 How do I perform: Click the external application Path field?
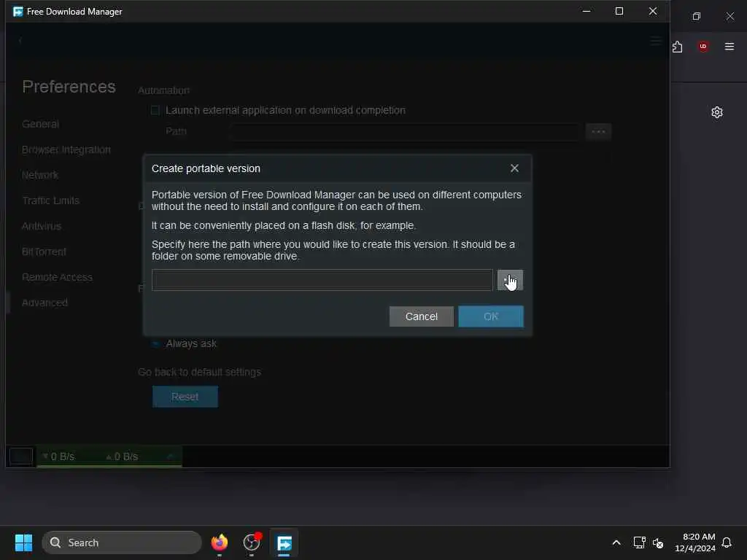(x=406, y=131)
